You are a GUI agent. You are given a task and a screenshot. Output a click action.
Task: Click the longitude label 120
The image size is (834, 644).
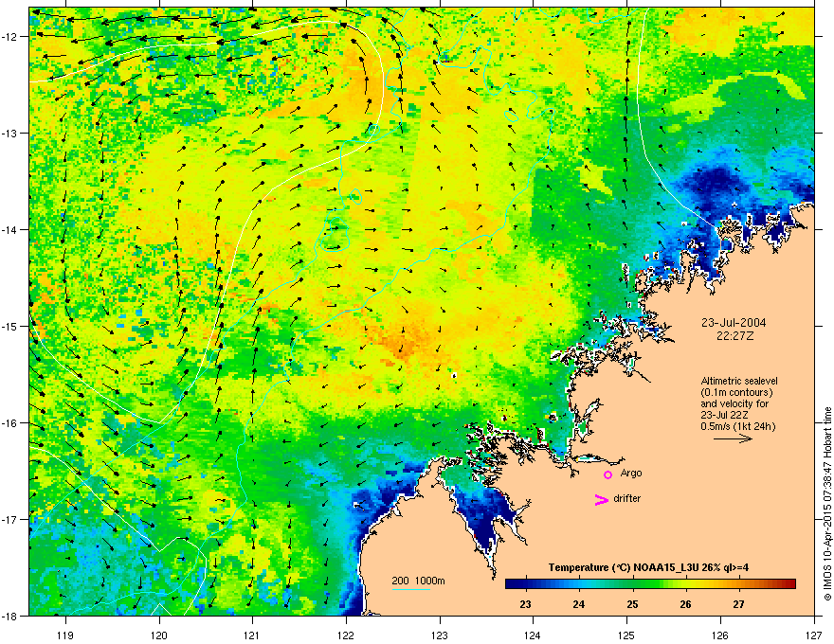[x=159, y=635]
